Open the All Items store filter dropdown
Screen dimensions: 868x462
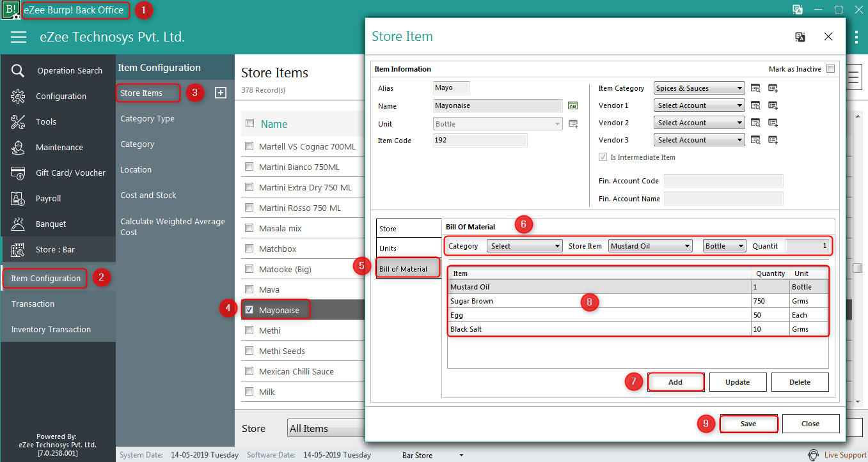point(326,428)
